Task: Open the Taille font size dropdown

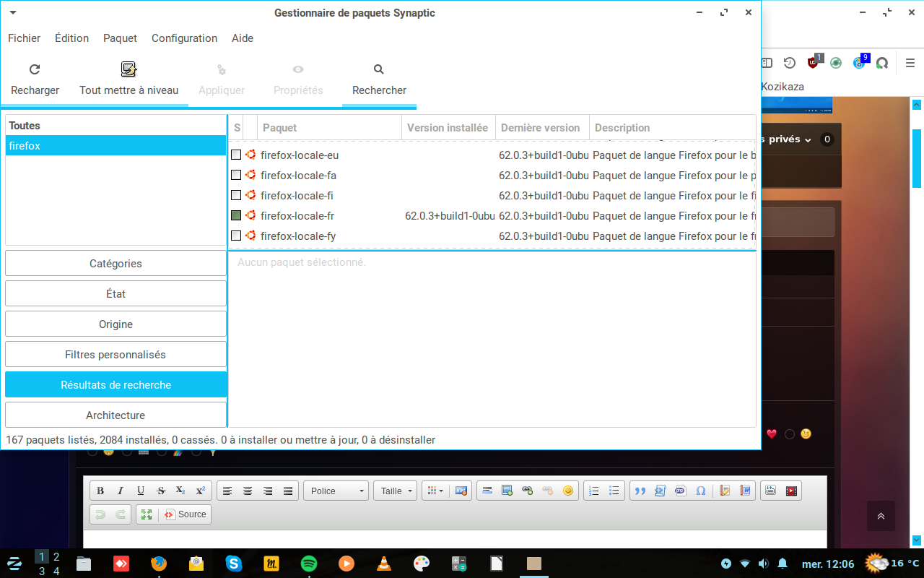Action: tap(395, 491)
